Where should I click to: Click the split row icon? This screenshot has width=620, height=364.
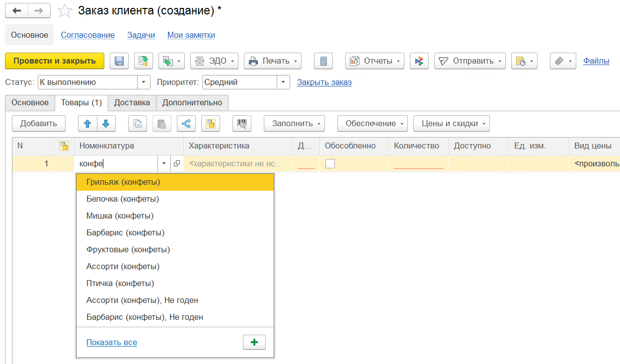(x=186, y=124)
